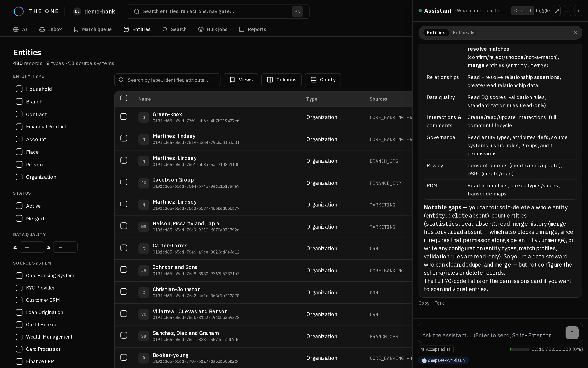Open the AI tab
This screenshot has width=588, height=368.
[x=20, y=29]
